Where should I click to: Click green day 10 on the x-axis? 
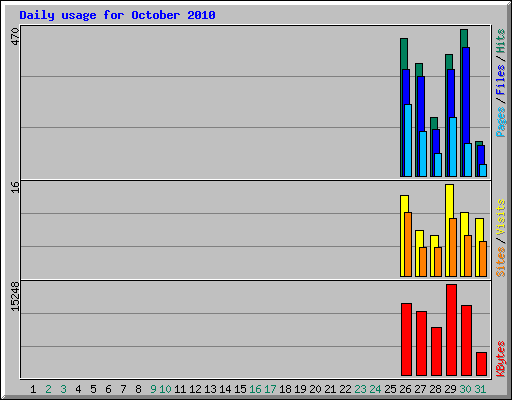coord(165,389)
